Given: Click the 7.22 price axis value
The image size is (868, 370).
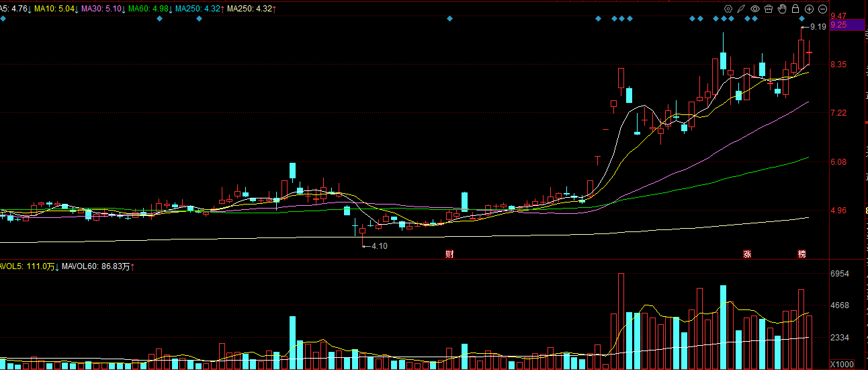Looking at the screenshot, I should [x=838, y=113].
